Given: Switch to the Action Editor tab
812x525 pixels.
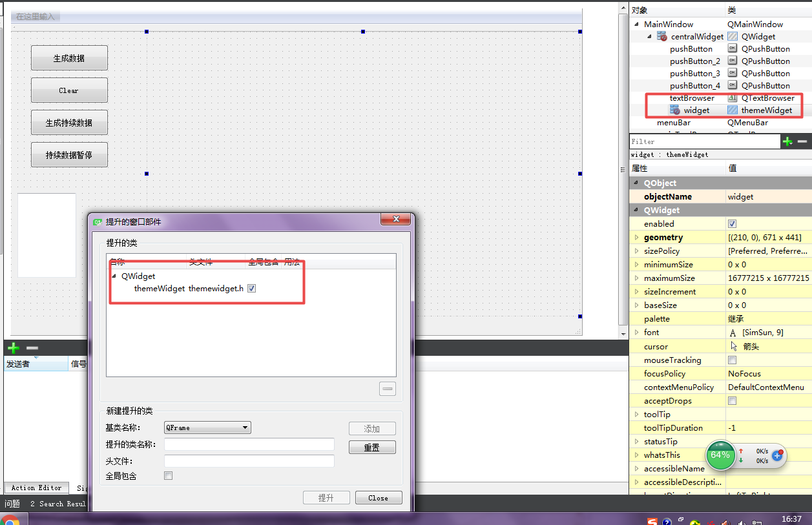Looking at the screenshot, I should point(36,488).
